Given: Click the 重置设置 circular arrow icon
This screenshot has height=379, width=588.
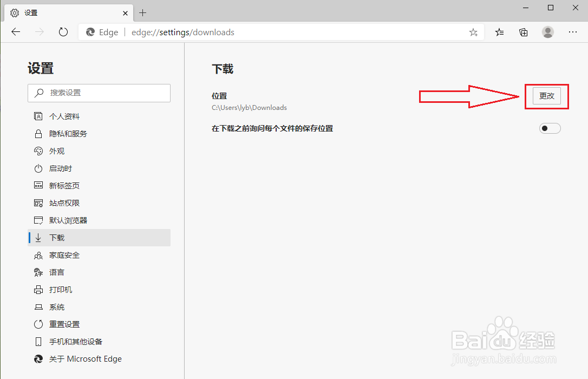Looking at the screenshot, I should pos(38,324).
